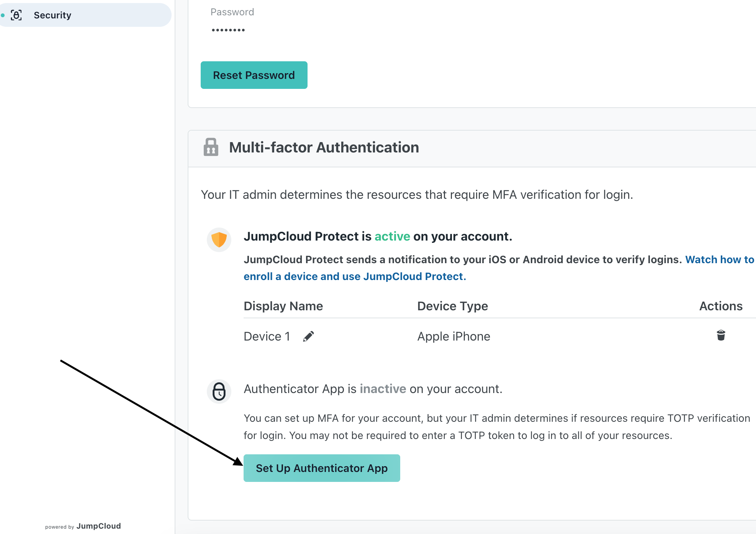Click the Multi-factor Authentication section heading
Viewport: 756px width, 534px height.
[x=324, y=147]
